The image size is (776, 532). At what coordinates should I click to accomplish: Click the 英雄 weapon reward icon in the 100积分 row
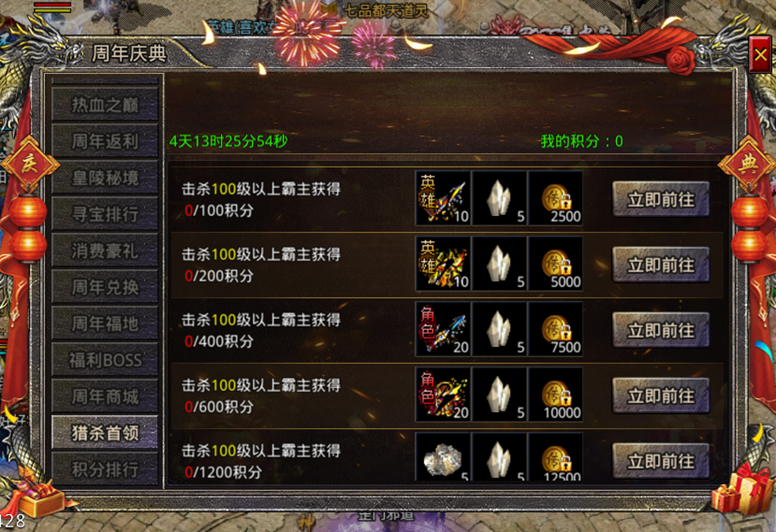point(443,199)
